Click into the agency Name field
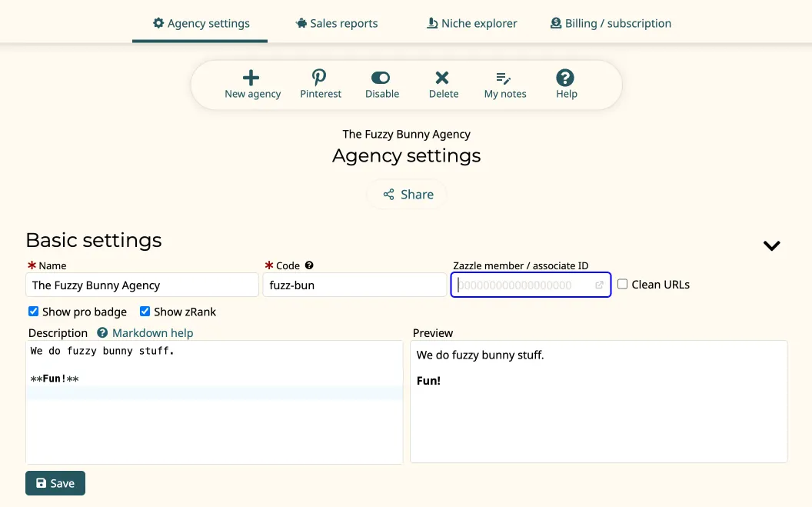The width and height of the screenshot is (812, 507). pyautogui.click(x=142, y=285)
